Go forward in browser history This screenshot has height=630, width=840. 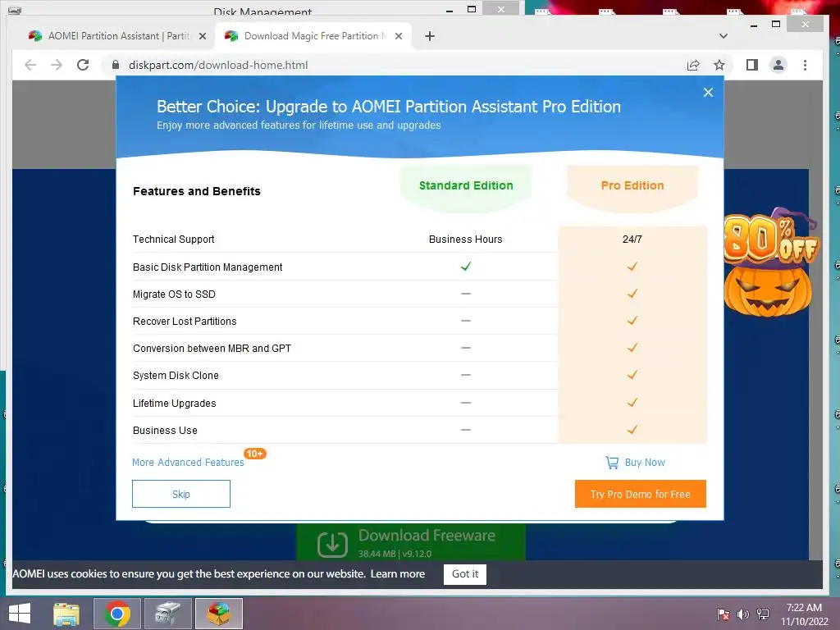pyautogui.click(x=57, y=65)
